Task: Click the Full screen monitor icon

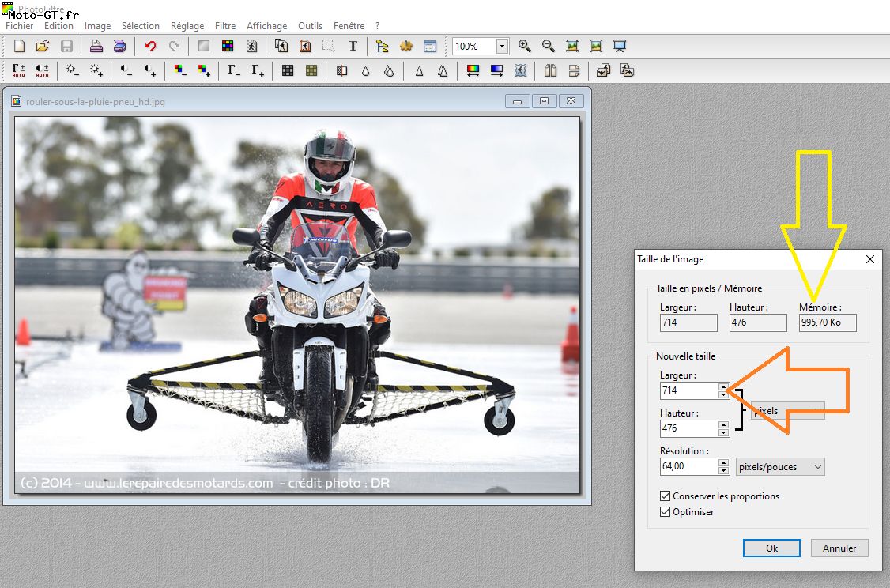Action: [x=620, y=46]
